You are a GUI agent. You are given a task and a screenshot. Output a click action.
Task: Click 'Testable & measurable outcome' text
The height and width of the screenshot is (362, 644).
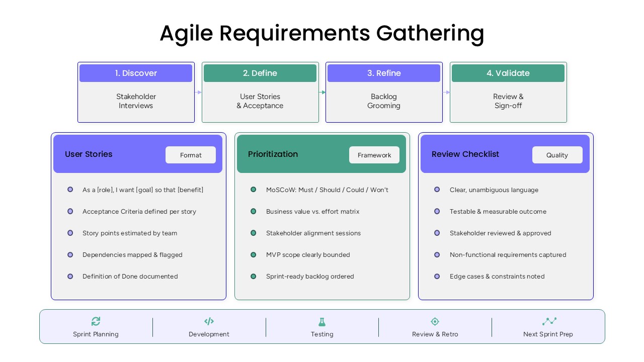(498, 212)
